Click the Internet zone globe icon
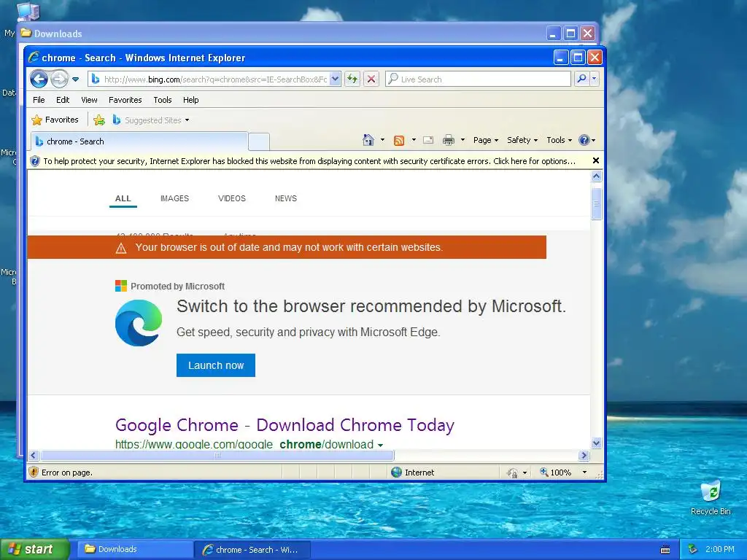 pos(396,472)
